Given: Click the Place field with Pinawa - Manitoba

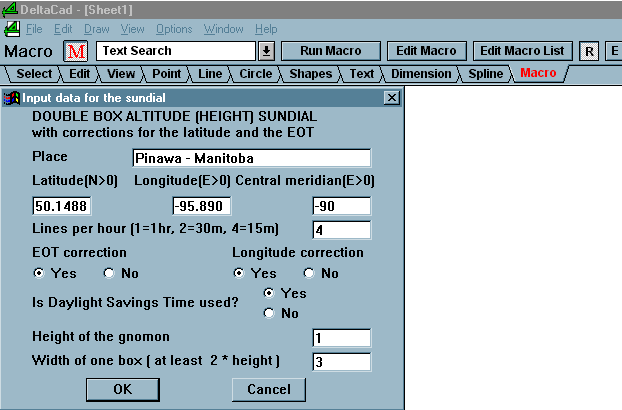Looking at the screenshot, I should (252, 158).
